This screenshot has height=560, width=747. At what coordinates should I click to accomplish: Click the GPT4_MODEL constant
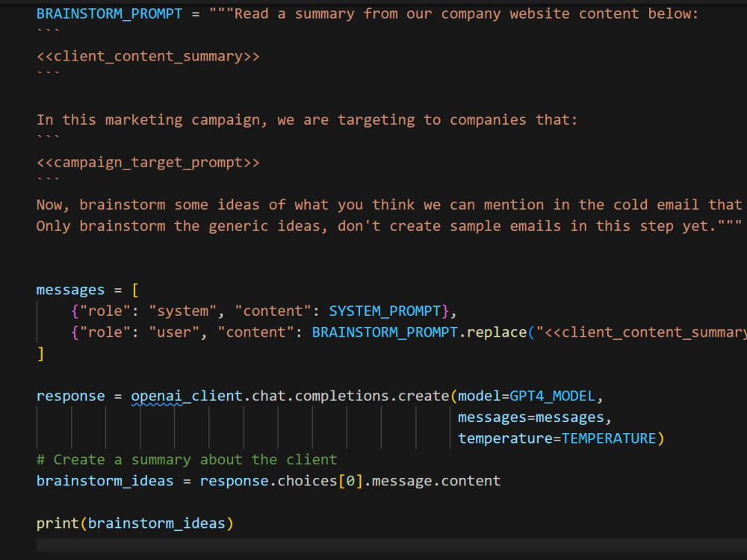(553, 396)
